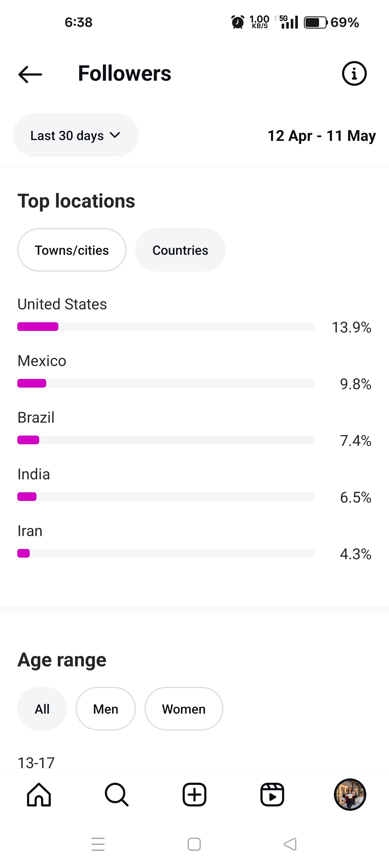Click the chevron next to Last 30 days
Screen dimensions: 389x868
coord(115,135)
